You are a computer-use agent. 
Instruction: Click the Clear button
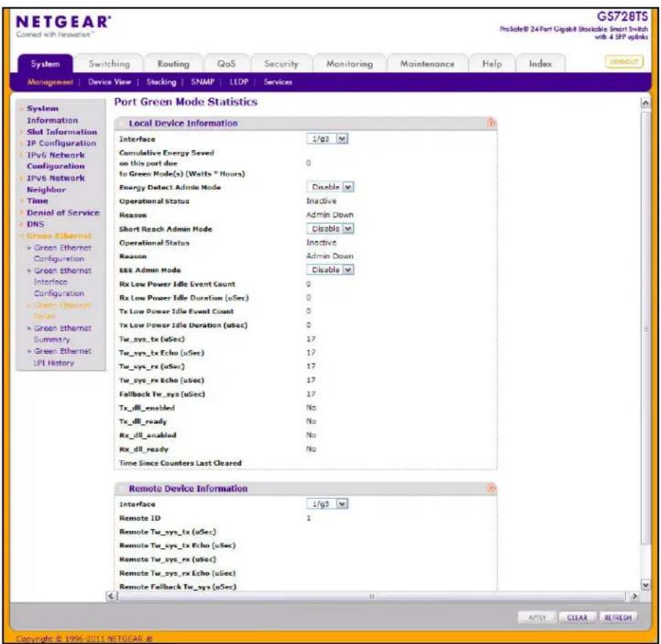pyautogui.click(x=577, y=617)
